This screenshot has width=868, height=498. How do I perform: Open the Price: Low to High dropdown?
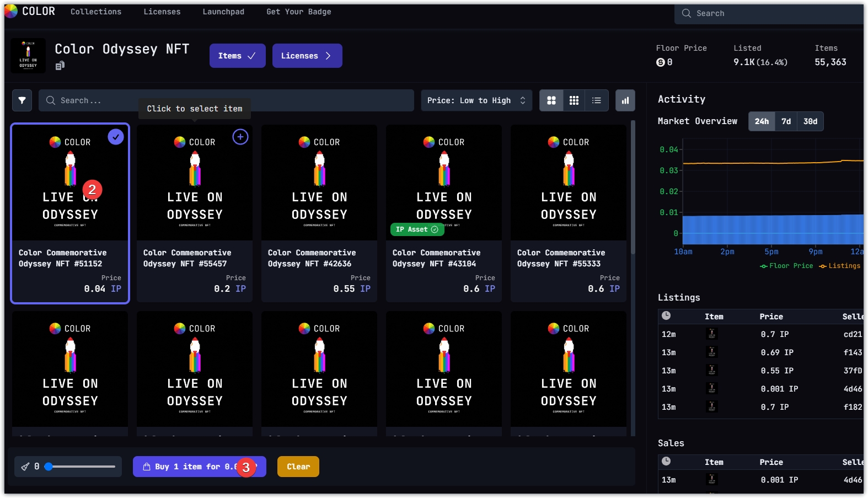tap(476, 100)
